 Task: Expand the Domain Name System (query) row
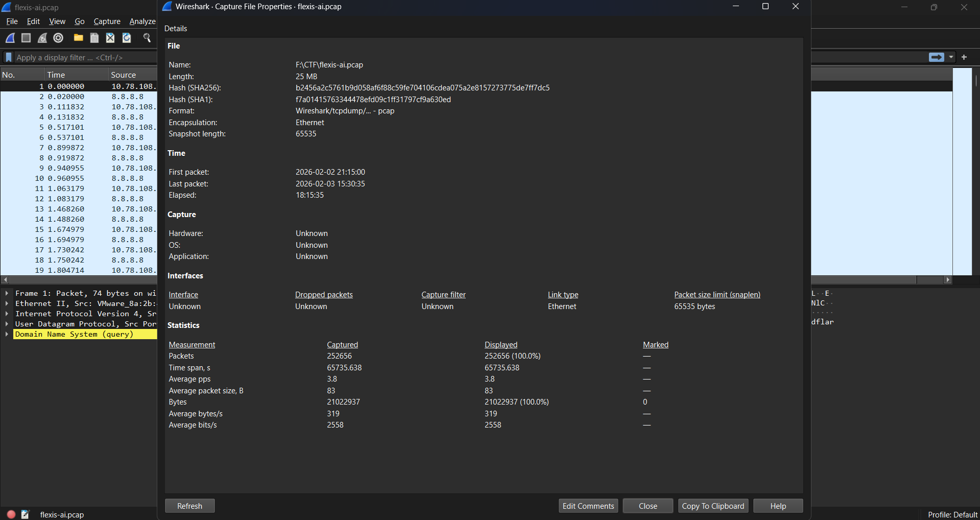pyautogui.click(x=7, y=334)
